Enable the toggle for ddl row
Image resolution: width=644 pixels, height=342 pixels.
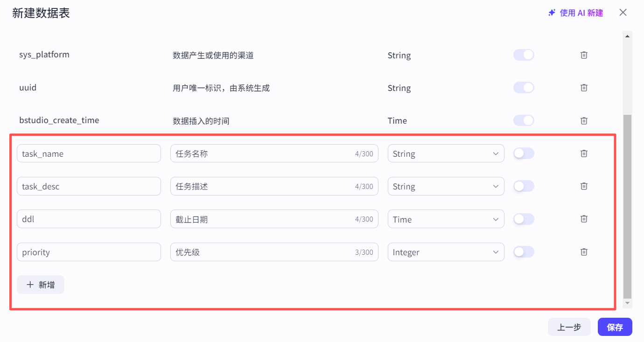coord(524,218)
